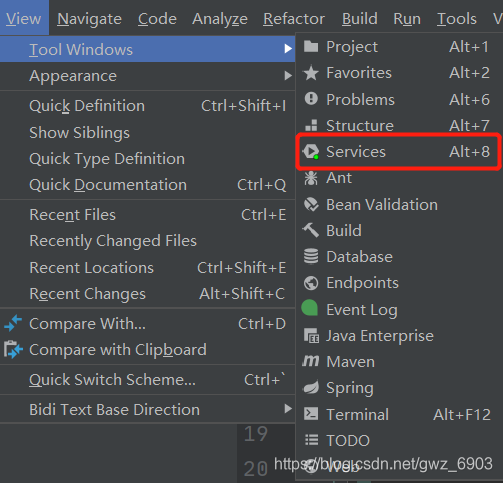The height and width of the screenshot is (483, 503).
Task: Click the Database cylinder icon
Action: (x=311, y=256)
